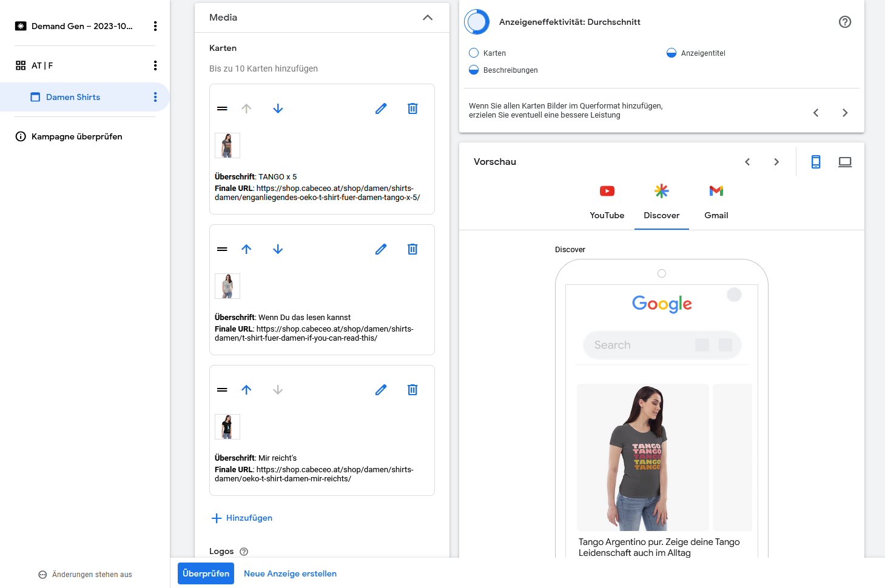Screen dimensions: 885x588
Task: Click drag handle of 'Wenn Du das lesen kannst' card
Action: click(x=222, y=249)
